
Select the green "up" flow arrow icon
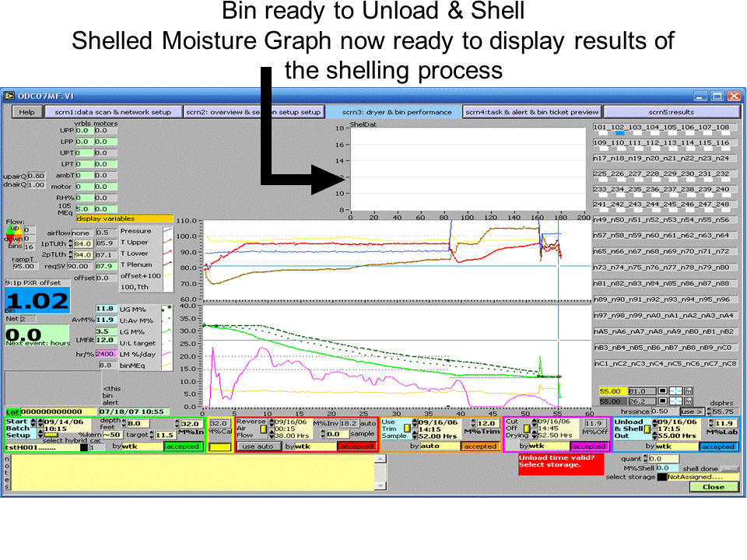pyautogui.click(x=10, y=229)
